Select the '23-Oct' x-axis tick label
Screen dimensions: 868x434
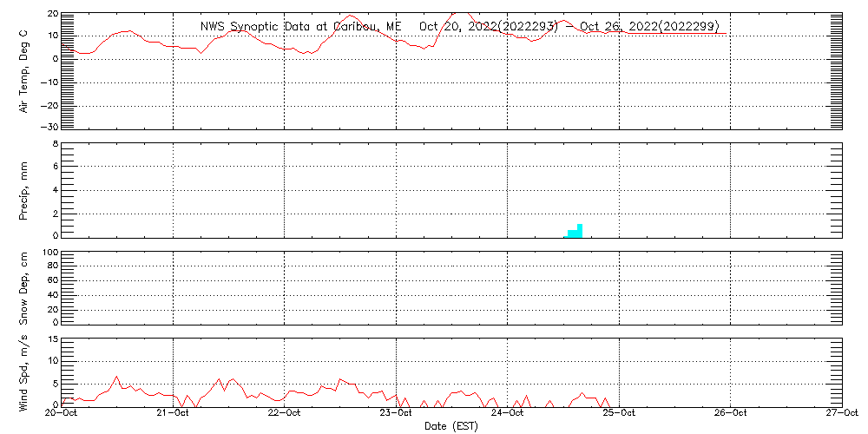(x=396, y=413)
